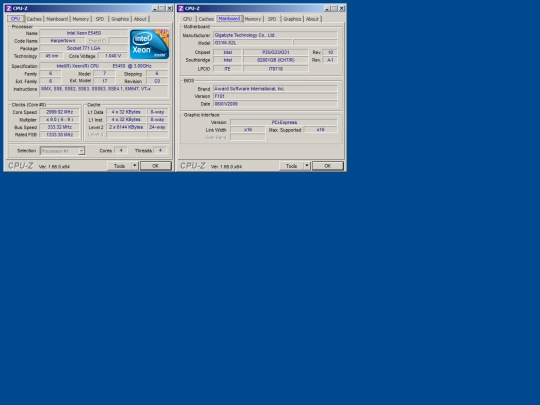Click the L1 Data 4 x 32 KBytes value

pyautogui.click(x=126, y=112)
